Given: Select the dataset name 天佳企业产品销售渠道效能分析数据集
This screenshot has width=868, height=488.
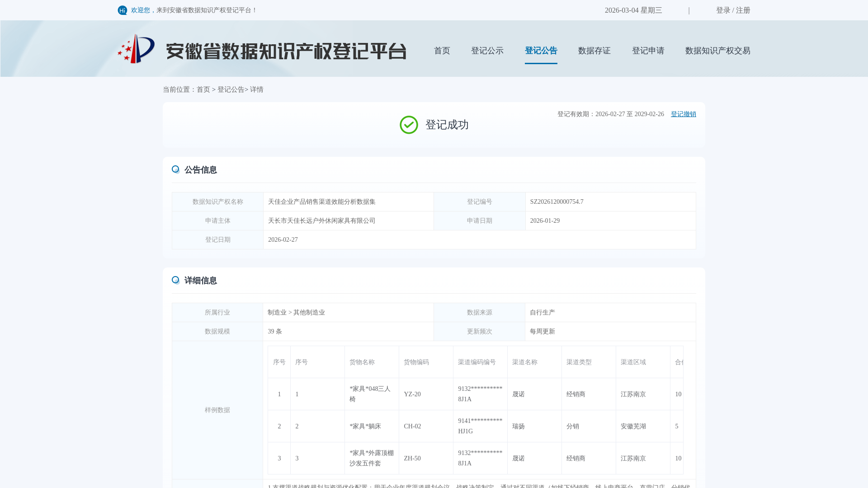Looking at the screenshot, I should point(322,202).
